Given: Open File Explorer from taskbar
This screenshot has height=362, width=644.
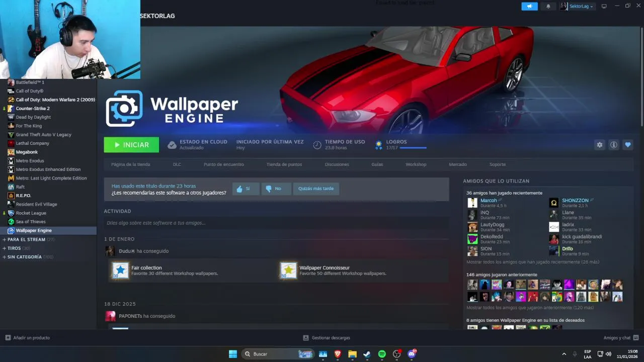Looking at the screenshot, I should (x=352, y=354).
